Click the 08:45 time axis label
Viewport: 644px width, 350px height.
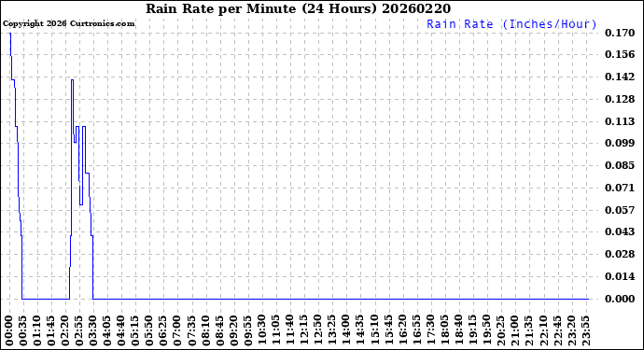coord(219,331)
